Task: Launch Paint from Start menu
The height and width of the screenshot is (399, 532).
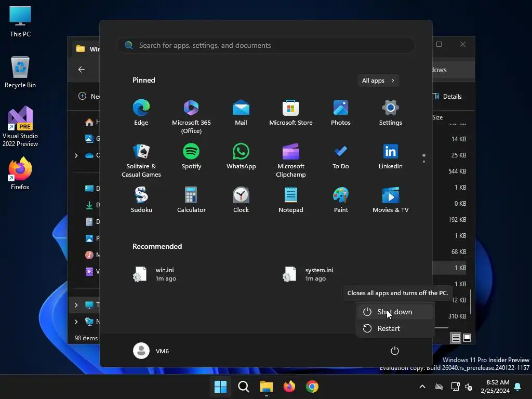Action: click(x=341, y=200)
